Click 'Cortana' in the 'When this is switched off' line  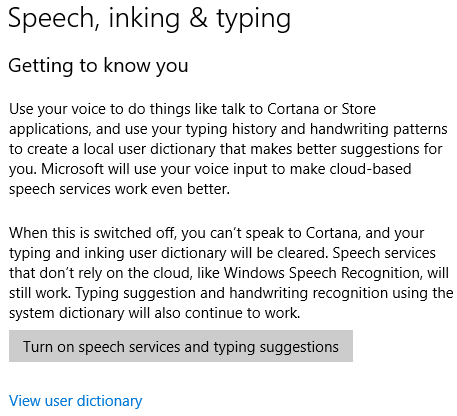click(x=333, y=233)
